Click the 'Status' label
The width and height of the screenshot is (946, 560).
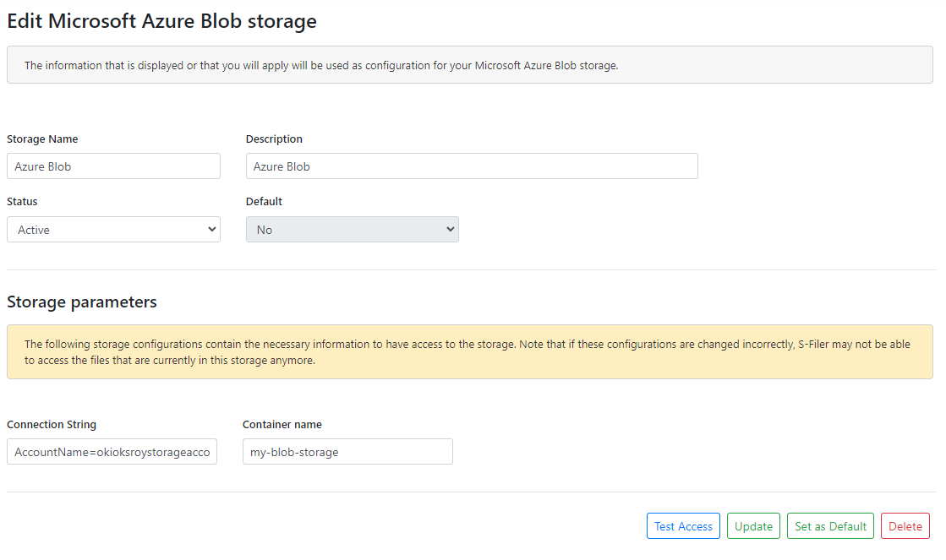pyautogui.click(x=22, y=201)
